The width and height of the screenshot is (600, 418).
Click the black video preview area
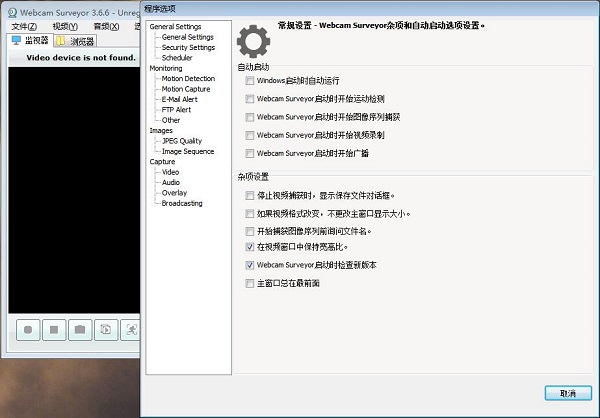(x=74, y=190)
